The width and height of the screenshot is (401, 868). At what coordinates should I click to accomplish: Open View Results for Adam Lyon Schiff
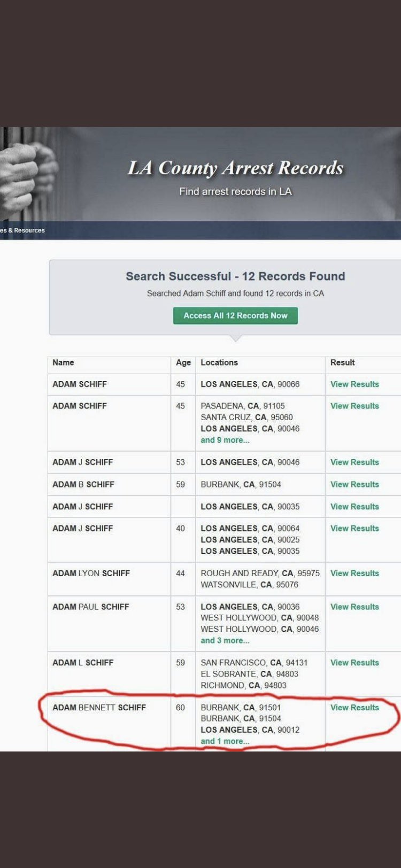(x=354, y=573)
